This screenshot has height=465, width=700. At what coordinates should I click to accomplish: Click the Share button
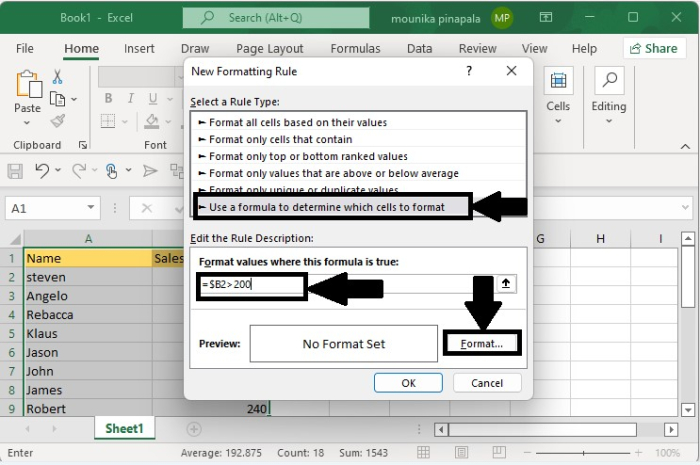pos(654,48)
